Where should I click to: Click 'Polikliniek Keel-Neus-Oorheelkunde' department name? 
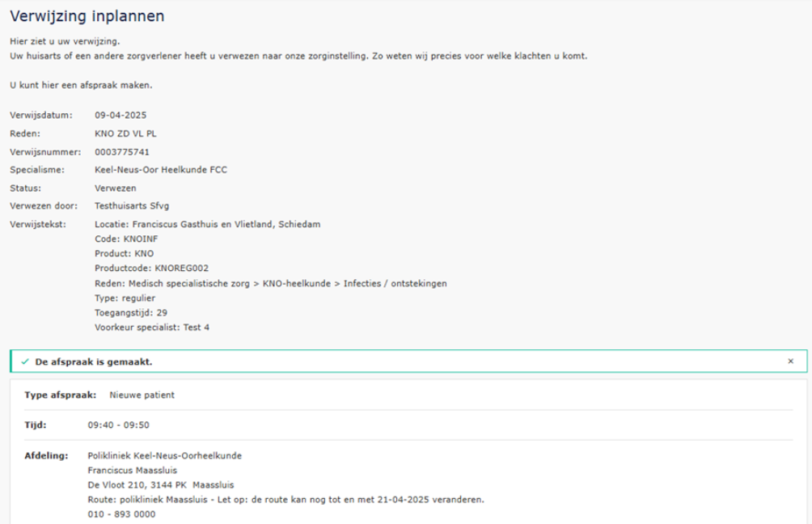(164, 455)
